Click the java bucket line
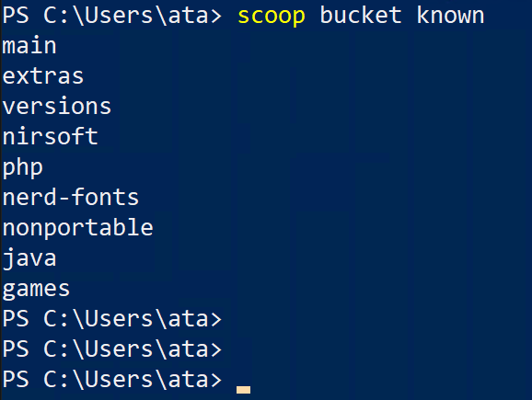This screenshot has width=532, height=400. pos(29,258)
